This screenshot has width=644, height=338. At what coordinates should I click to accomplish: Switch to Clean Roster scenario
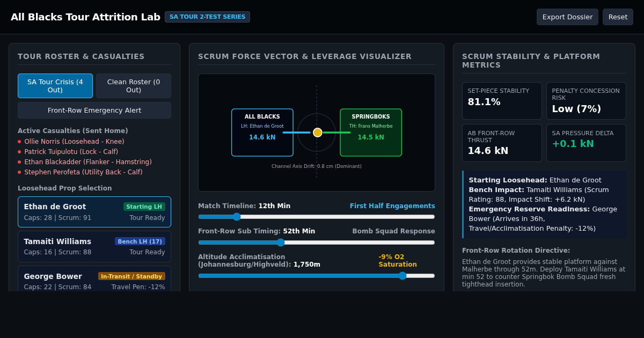pyautogui.click(x=134, y=86)
